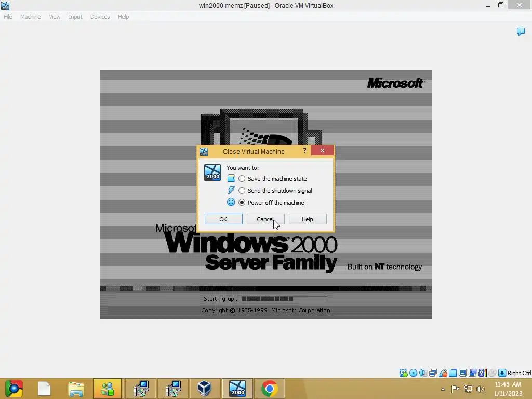Open the Machine menu
The image size is (532, 399).
[30, 17]
